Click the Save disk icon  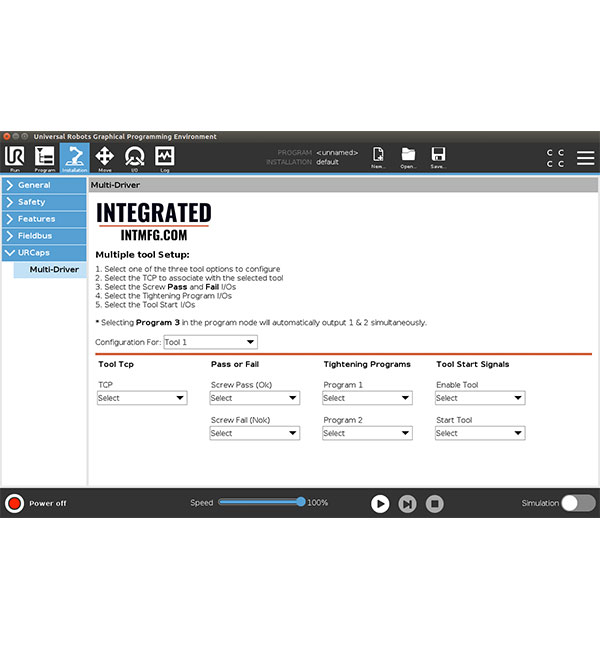click(x=438, y=157)
